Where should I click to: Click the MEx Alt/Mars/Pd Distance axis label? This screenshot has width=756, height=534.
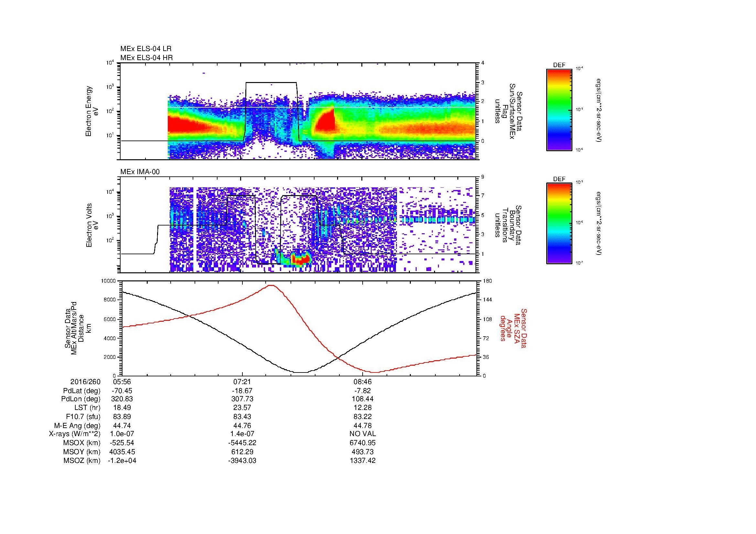[x=78, y=328]
